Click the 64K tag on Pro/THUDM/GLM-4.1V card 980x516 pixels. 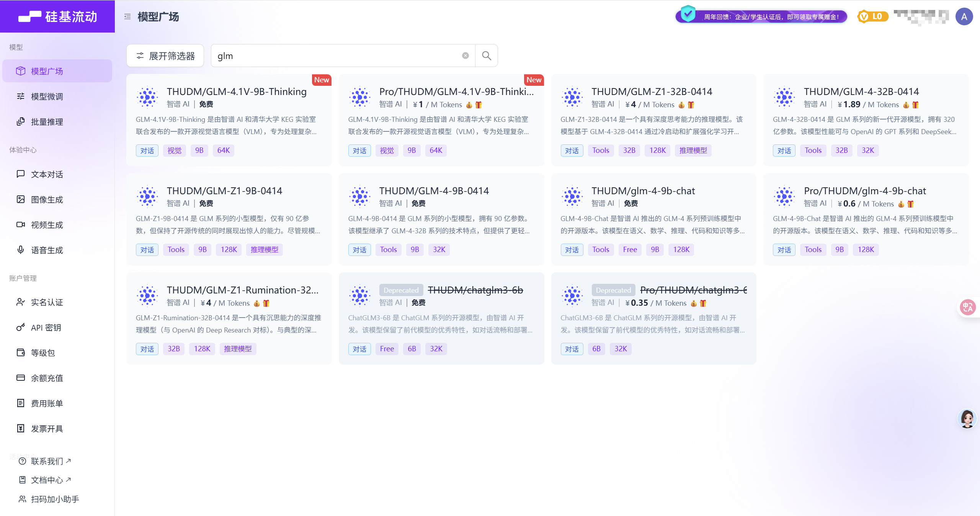click(436, 151)
